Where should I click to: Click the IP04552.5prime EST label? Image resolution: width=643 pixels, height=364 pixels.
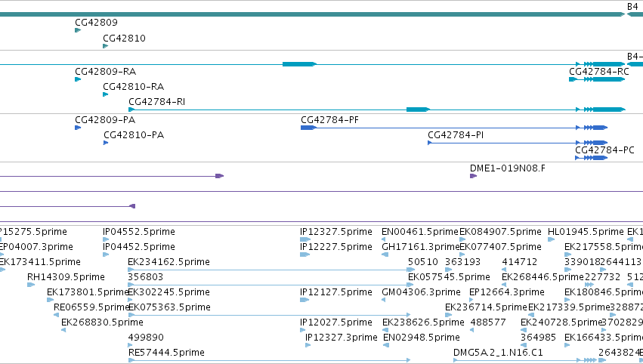[x=138, y=232]
